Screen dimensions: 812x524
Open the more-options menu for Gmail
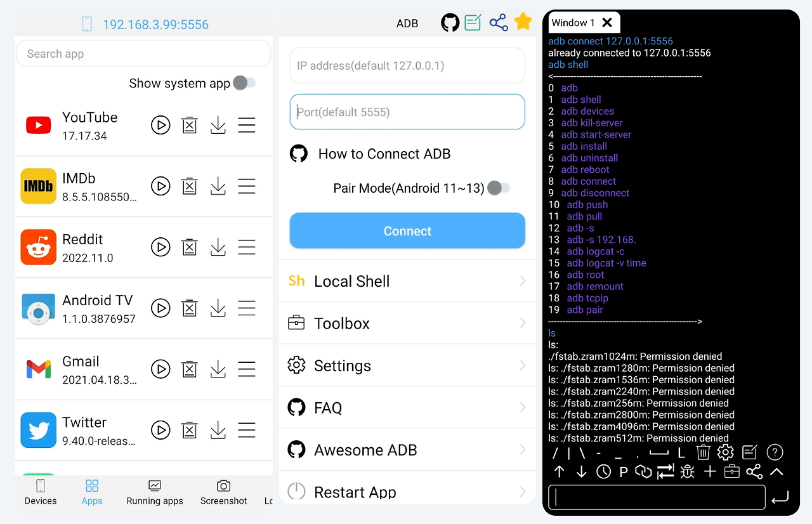247,369
